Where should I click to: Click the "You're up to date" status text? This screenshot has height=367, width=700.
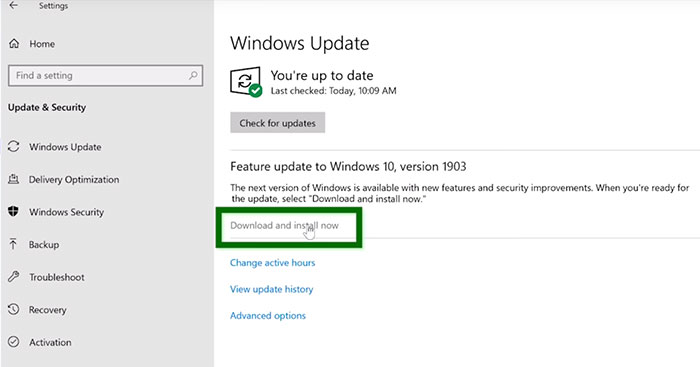point(322,75)
